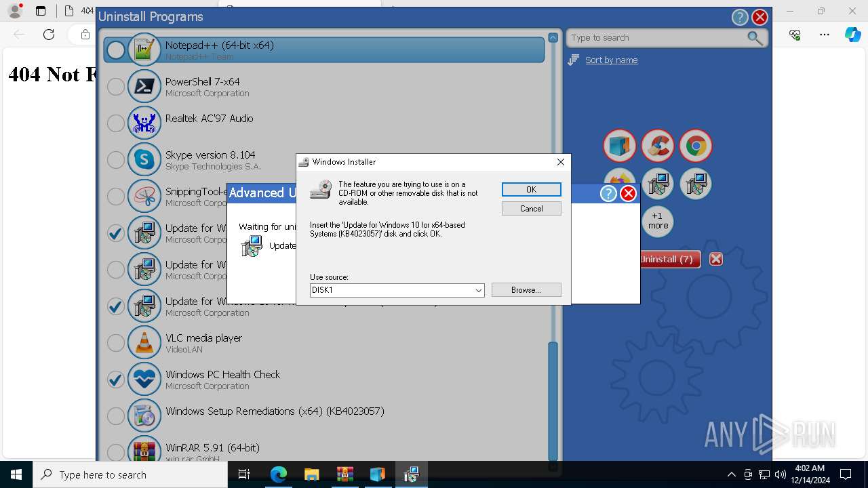Viewport: 868px width, 488px height.
Task: Select the Realtek AC'97 Audio row text
Action: pyautogui.click(x=209, y=119)
